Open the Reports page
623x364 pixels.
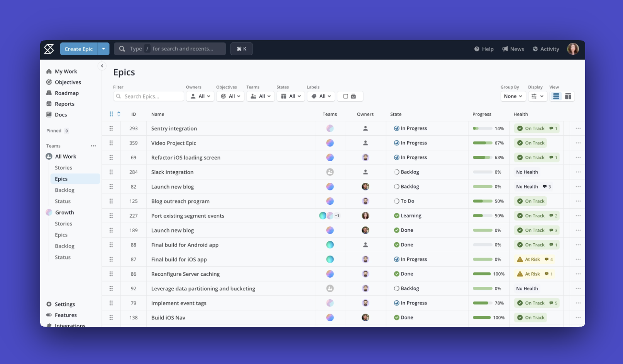click(64, 104)
